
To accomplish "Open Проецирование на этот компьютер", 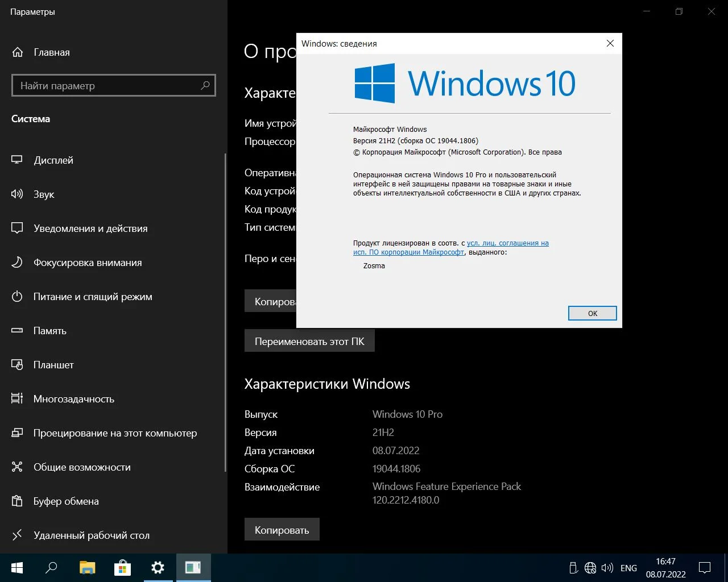I will tap(115, 433).
